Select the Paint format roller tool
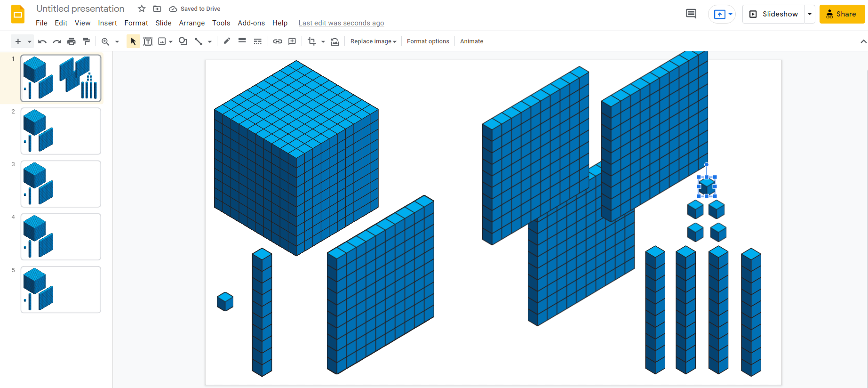Image resolution: width=868 pixels, height=388 pixels. 86,41
